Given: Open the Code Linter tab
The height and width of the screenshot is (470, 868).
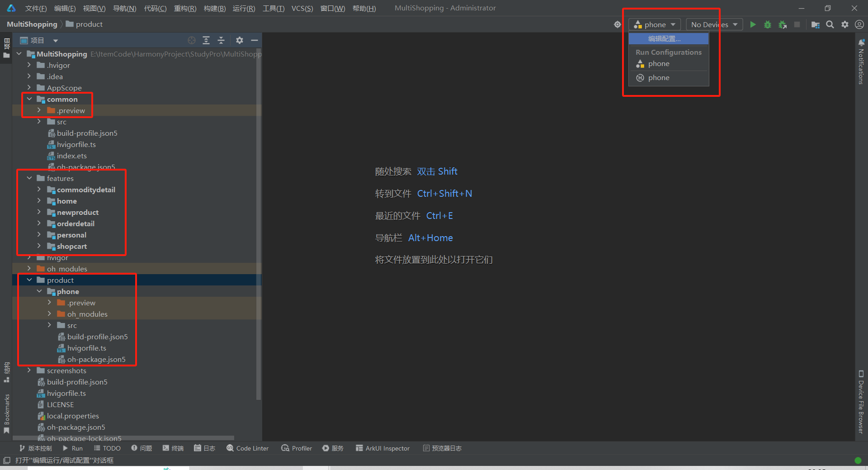Looking at the screenshot, I should (248, 448).
